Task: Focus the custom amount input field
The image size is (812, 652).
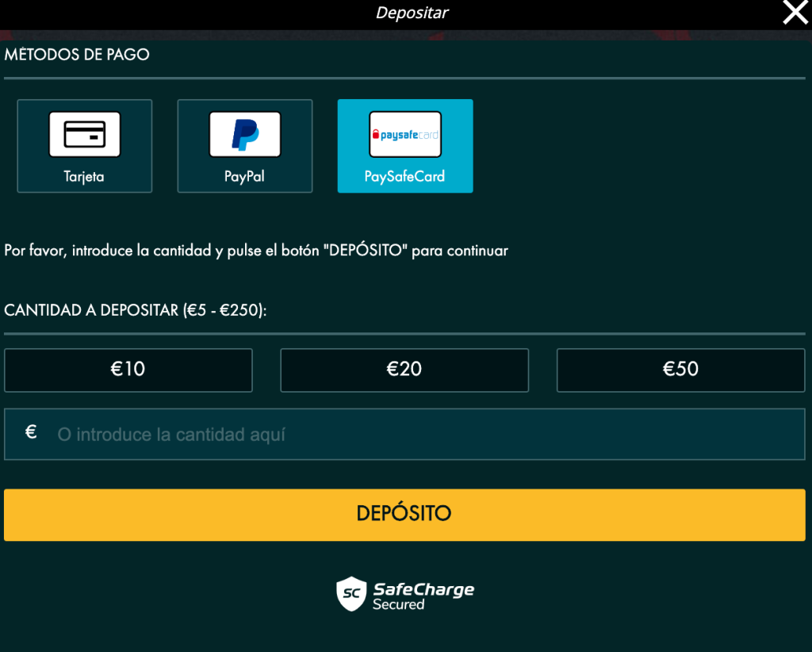Action: pyautogui.click(x=404, y=434)
